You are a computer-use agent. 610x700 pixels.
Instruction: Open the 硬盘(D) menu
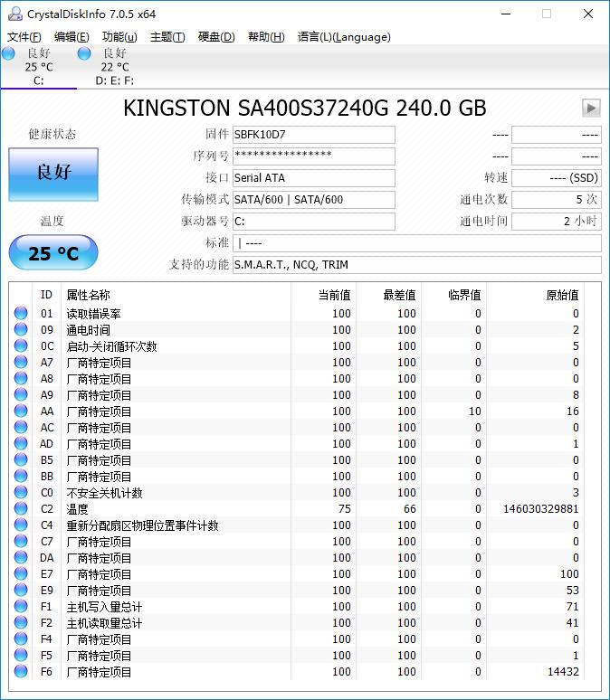click(216, 37)
